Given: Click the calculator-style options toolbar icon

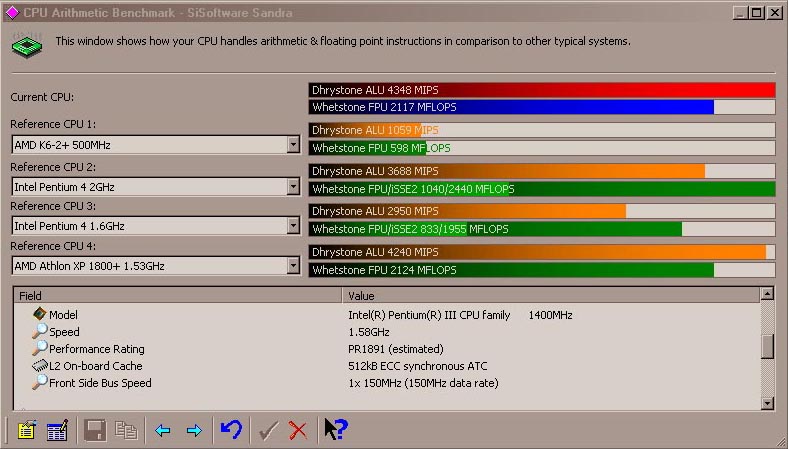Looking at the screenshot, I should pos(57,430).
